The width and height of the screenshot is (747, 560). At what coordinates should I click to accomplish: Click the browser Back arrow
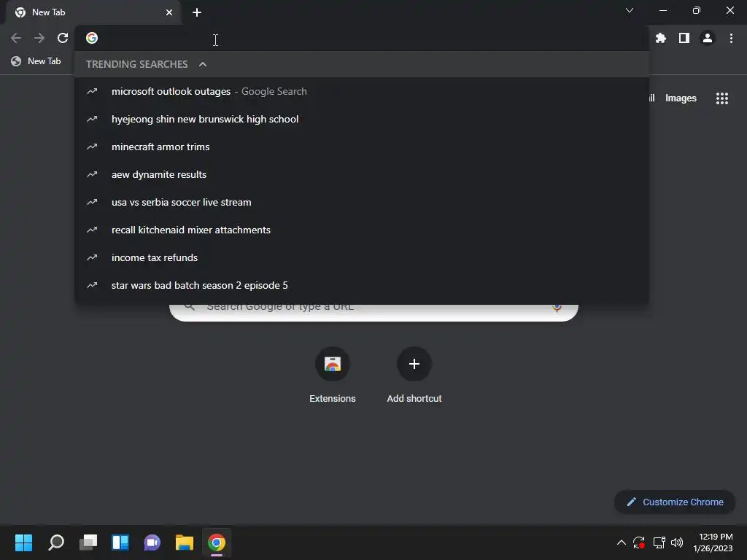16,38
